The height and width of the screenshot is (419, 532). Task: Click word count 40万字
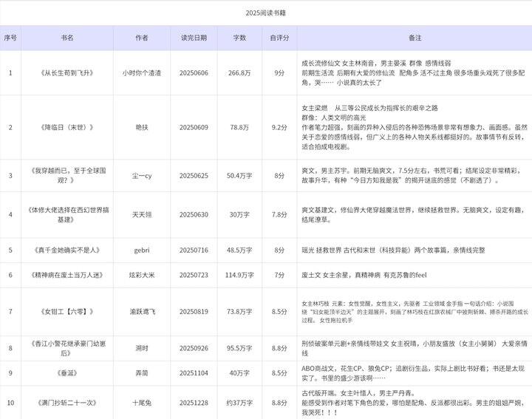239,373
